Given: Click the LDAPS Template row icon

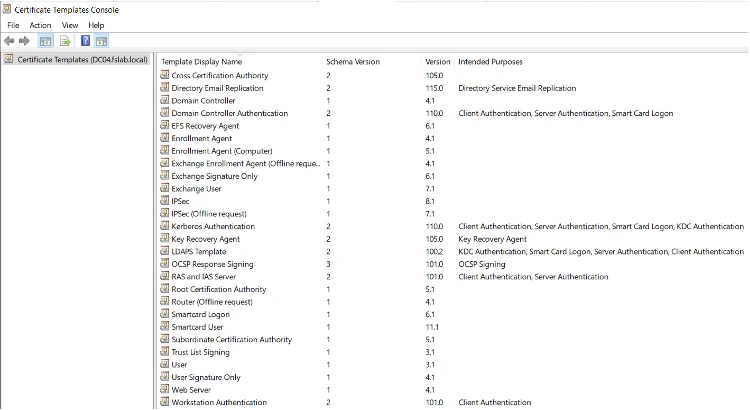Looking at the screenshot, I should [x=165, y=251].
